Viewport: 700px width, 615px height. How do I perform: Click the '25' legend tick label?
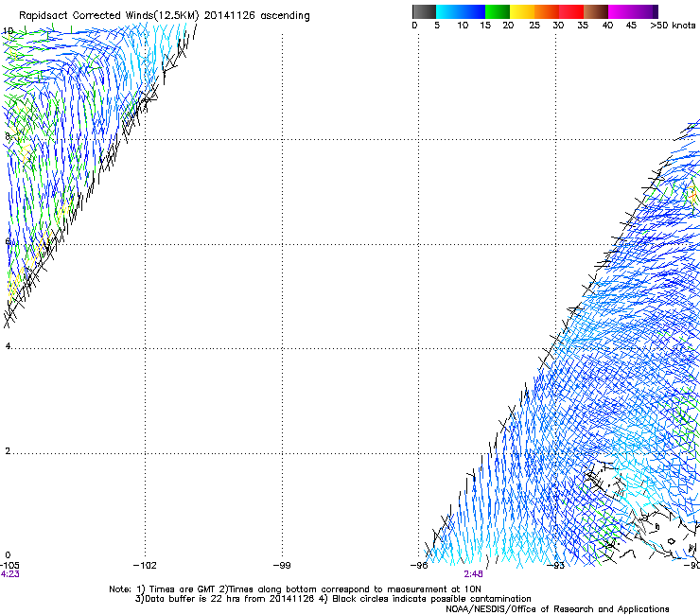534,26
